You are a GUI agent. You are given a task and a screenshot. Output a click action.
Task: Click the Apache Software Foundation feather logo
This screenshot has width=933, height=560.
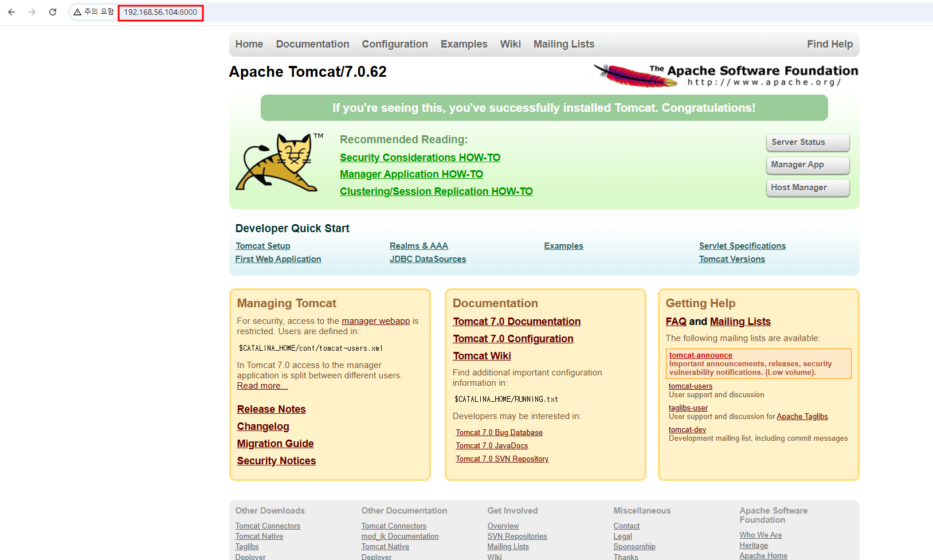[x=726, y=76]
